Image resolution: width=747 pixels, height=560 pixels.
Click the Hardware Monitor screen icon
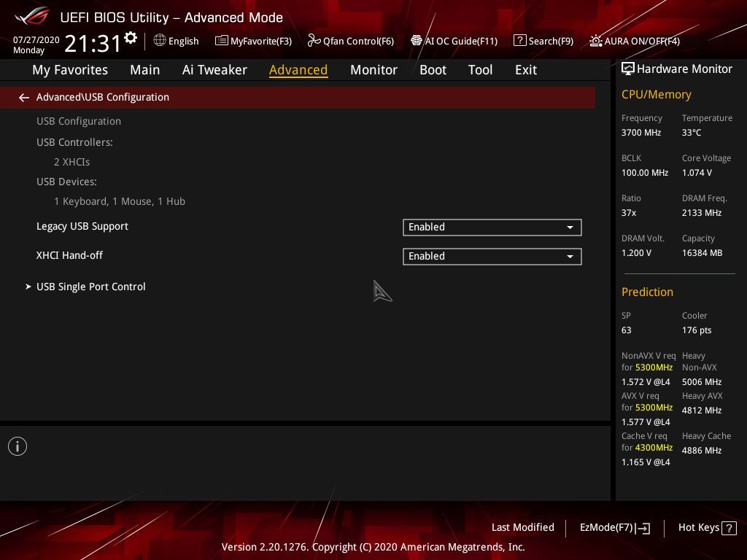pos(628,69)
